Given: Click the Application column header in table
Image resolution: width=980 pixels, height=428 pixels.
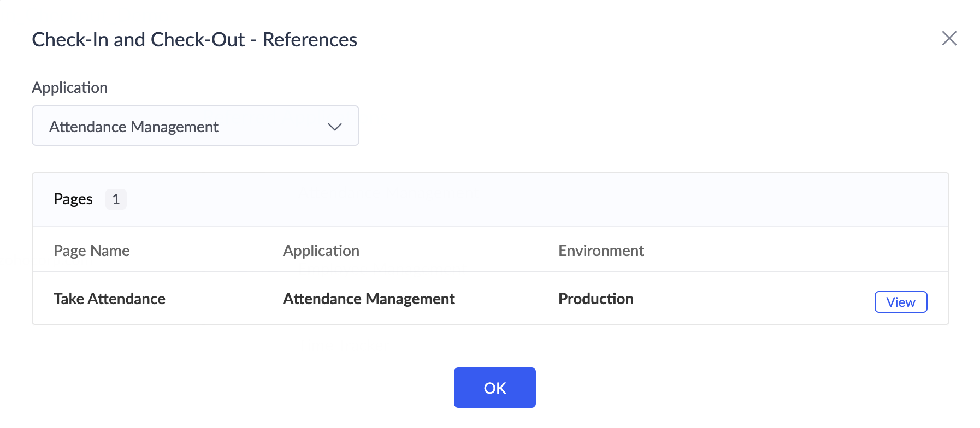Looking at the screenshot, I should tap(321, 251).
